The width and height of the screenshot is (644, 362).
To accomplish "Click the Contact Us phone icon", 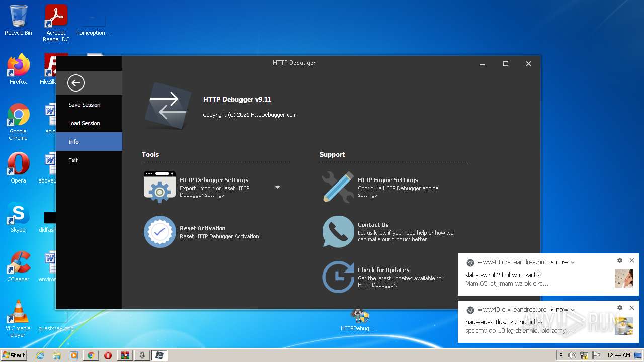I will (x=338, y=231).
